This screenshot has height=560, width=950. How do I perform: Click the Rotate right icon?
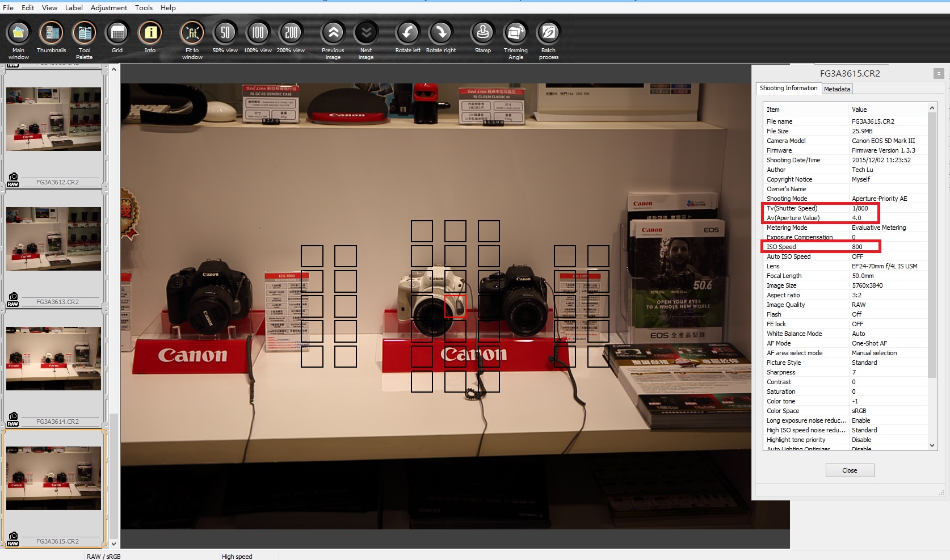point(441,33)
